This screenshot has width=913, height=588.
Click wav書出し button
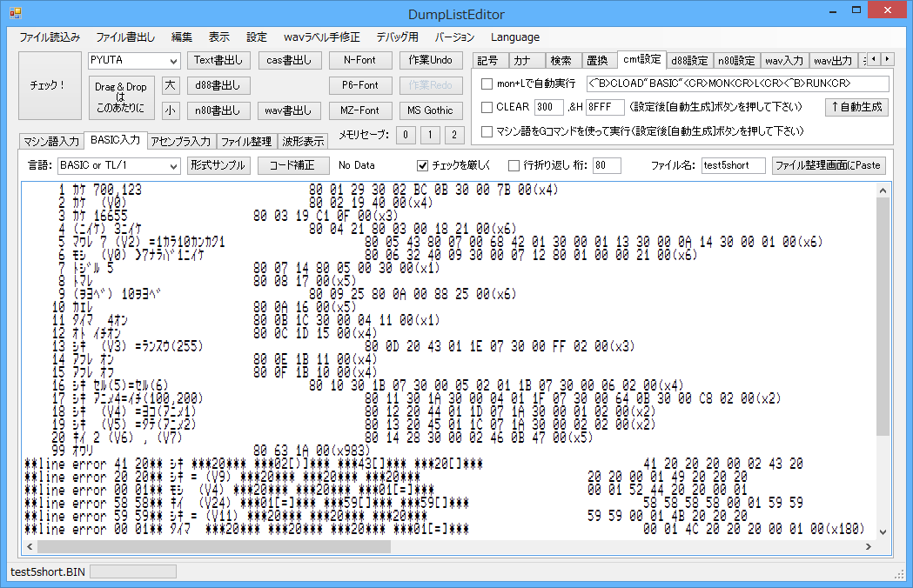[x=289, y=110]
